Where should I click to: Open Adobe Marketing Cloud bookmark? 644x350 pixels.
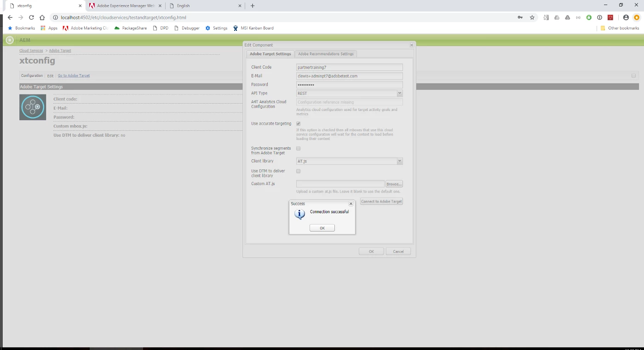85,28
